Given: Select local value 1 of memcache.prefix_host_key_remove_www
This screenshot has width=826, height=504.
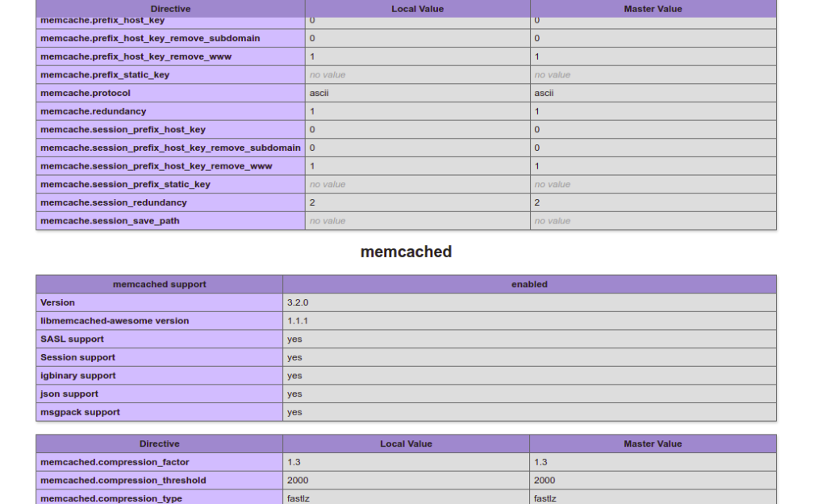Looking at the screenshot, I should pyautogui.click(x=312, y=56).
